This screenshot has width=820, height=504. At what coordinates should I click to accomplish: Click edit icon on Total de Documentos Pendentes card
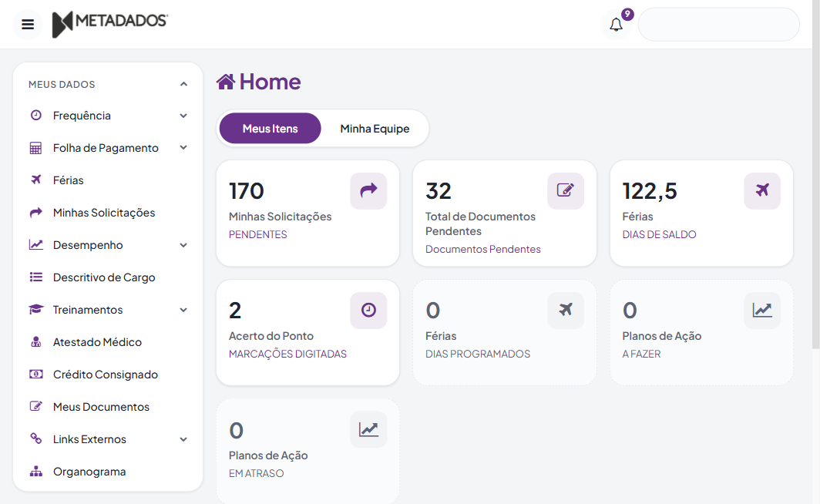click(566, 191)
